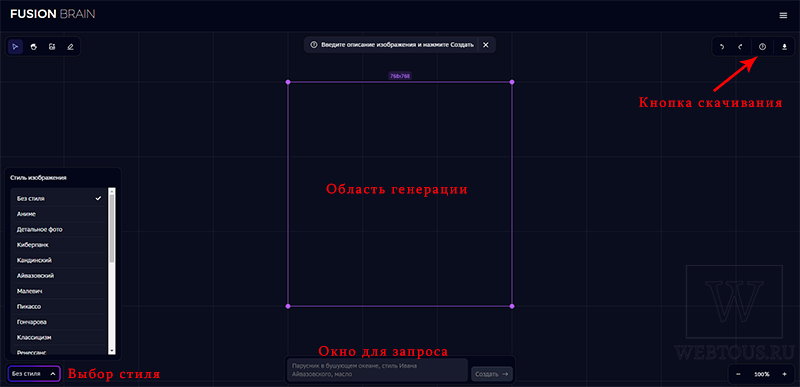Choose the 'Кандинский' style

[x=59, y=260]
